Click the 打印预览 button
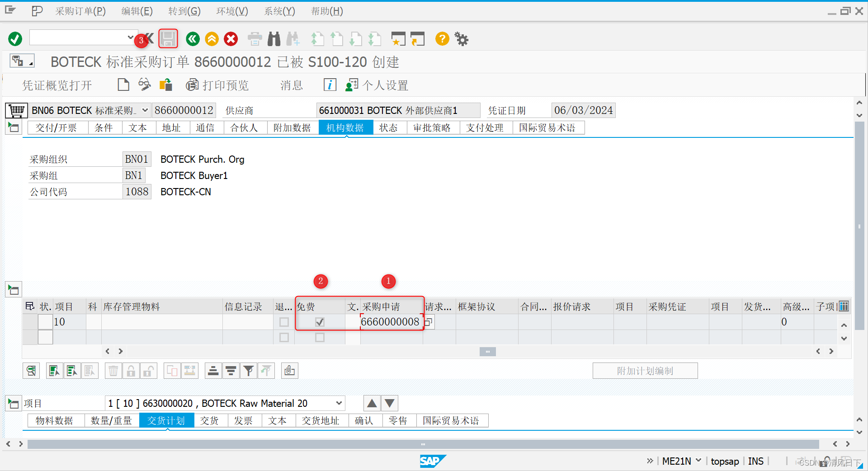The image size is (868, 471). pos(218,85)
